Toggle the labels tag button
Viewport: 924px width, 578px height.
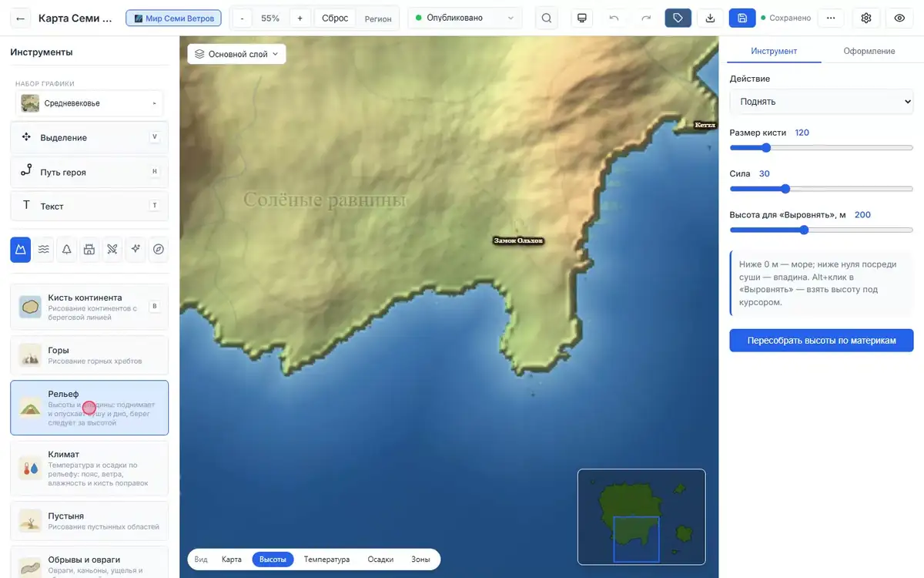click(678, 18)
